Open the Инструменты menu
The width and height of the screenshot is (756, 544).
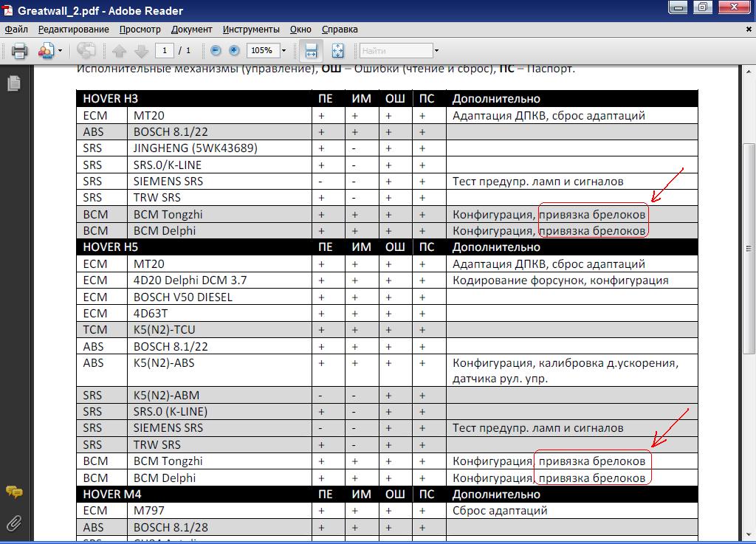point(251,30)
